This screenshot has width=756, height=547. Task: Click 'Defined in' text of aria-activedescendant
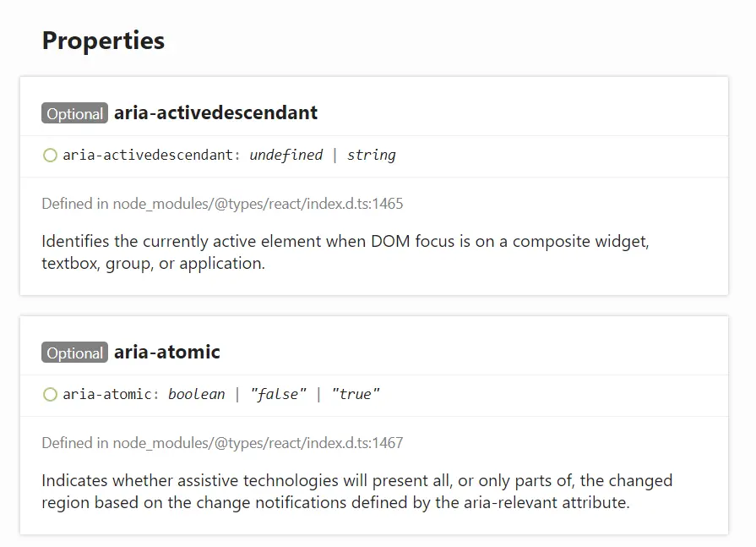tap(75, 204)
